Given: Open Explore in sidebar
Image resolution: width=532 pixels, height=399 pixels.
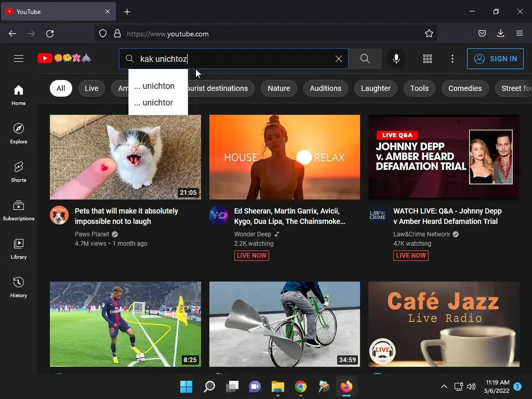Looking at the screenshot, I should (19, 134).
